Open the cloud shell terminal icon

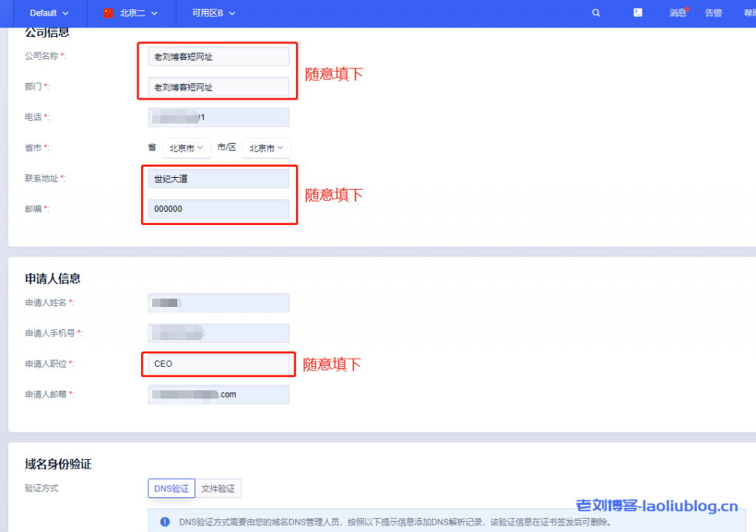point(637,13)
